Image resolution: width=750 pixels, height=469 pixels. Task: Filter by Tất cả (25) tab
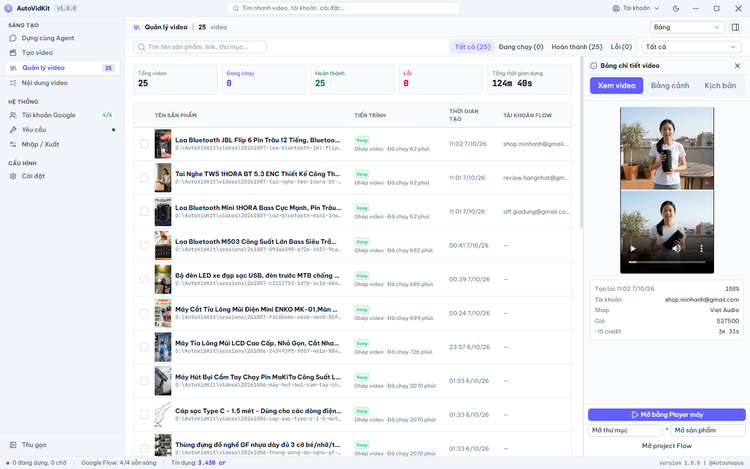click(x=472, y=47)
